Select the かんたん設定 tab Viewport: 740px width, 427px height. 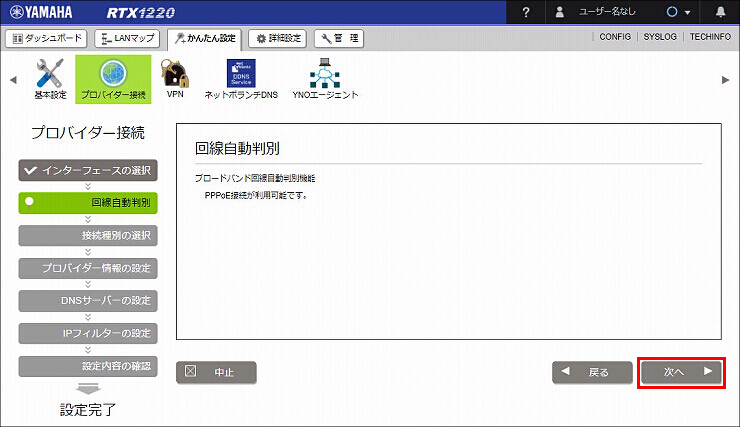point(204,39)
